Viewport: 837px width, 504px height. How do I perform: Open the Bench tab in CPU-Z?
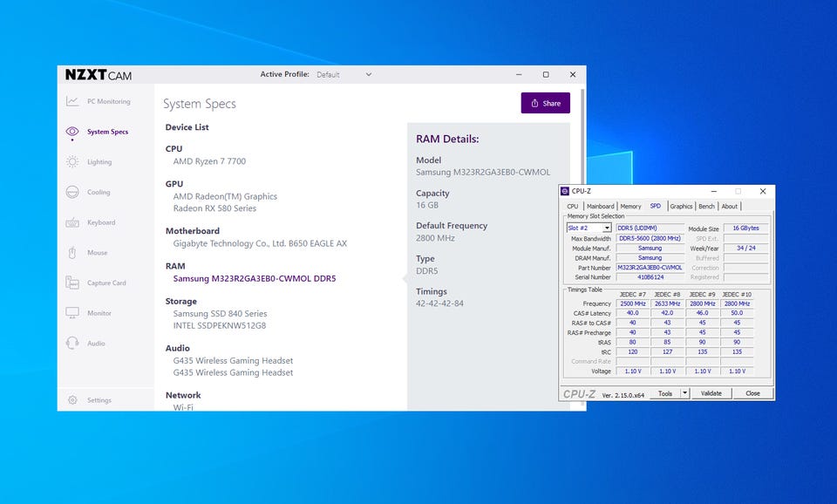tap(706, 206)
